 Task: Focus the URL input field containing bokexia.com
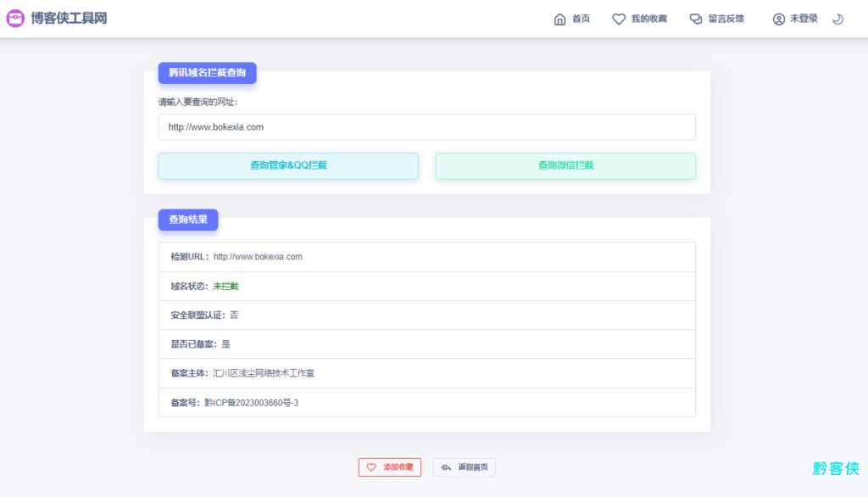(426, 127)
